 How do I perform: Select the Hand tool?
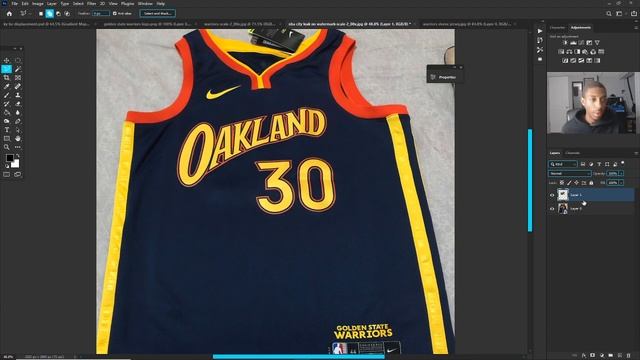tap(18, 139)
